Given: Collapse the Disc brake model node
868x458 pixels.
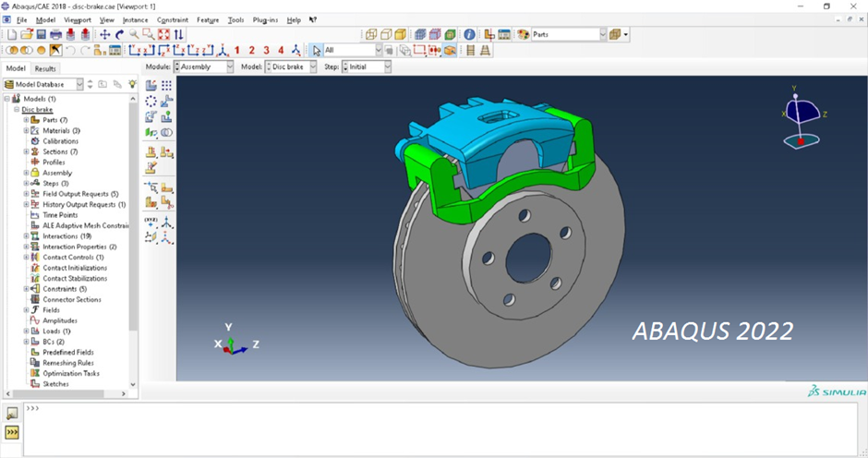Looking at the screenshot, I should click(x=17, y=110).
